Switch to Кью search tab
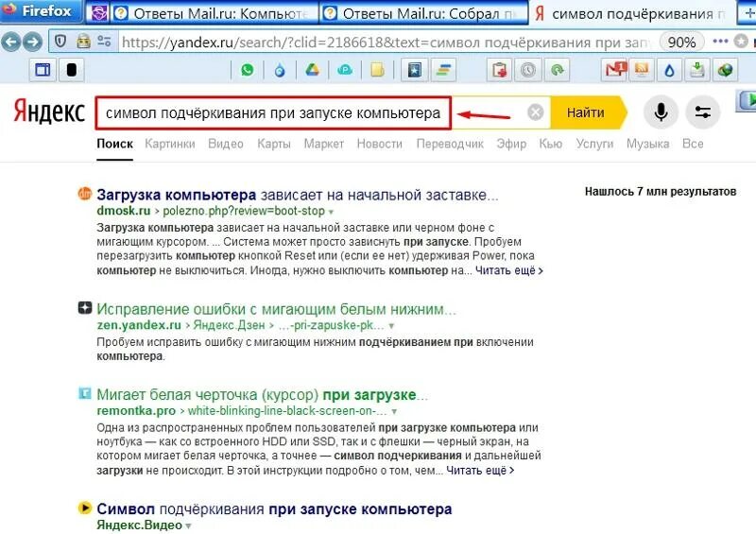 click(551, 144)
